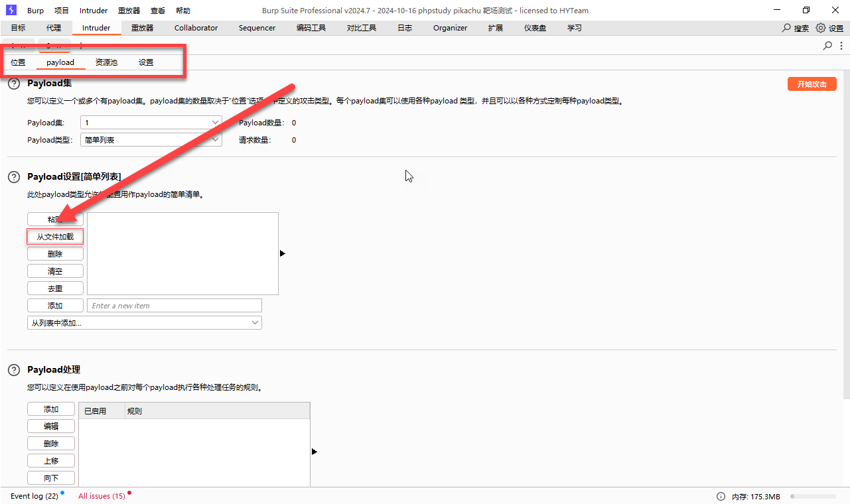Viewport: 850px width, 504px height.
Task: Click the expand arrow beside the payload list
Action: 283,253
